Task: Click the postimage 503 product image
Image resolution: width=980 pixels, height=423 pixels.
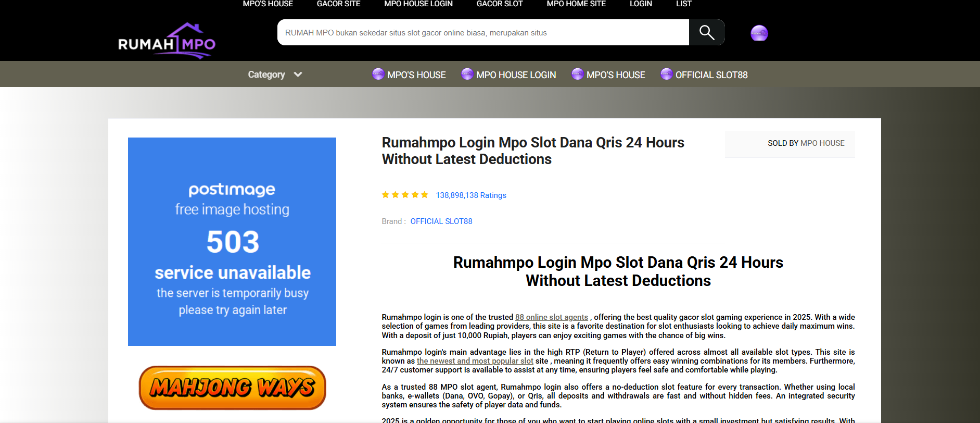Action: click(x=232, y=242)
